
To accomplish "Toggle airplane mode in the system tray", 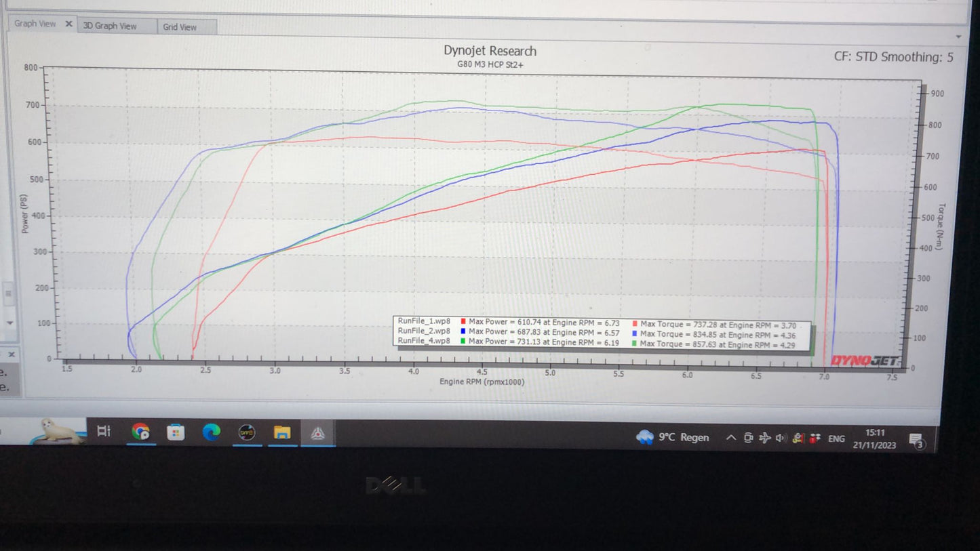I will [x=764, y=438].
